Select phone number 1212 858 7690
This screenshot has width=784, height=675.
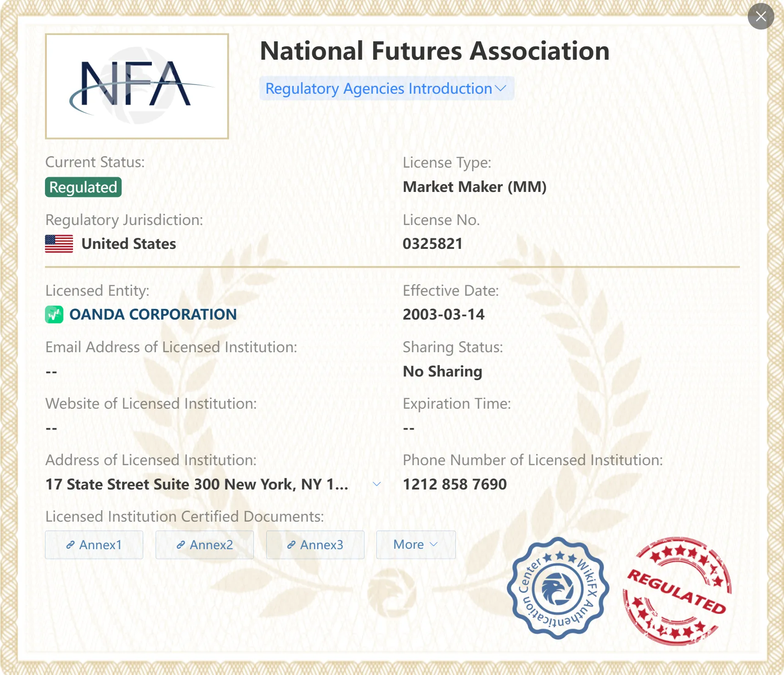[454, 484]
